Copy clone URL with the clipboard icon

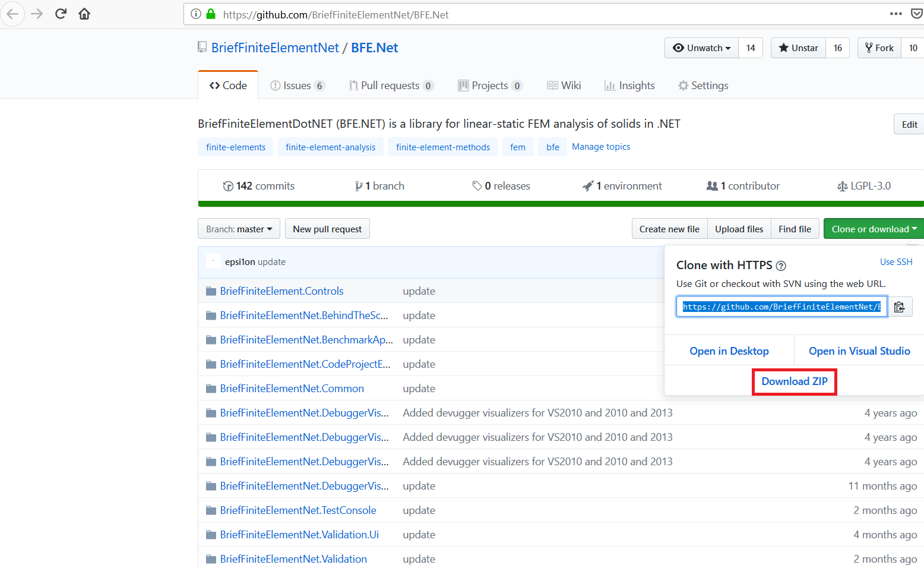tap(900, 307)
